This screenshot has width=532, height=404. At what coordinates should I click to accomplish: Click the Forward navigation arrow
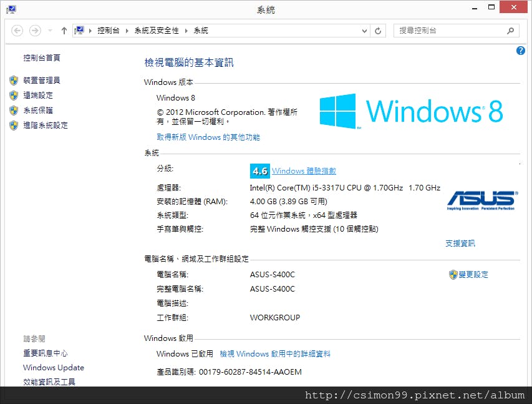point(35,31)
